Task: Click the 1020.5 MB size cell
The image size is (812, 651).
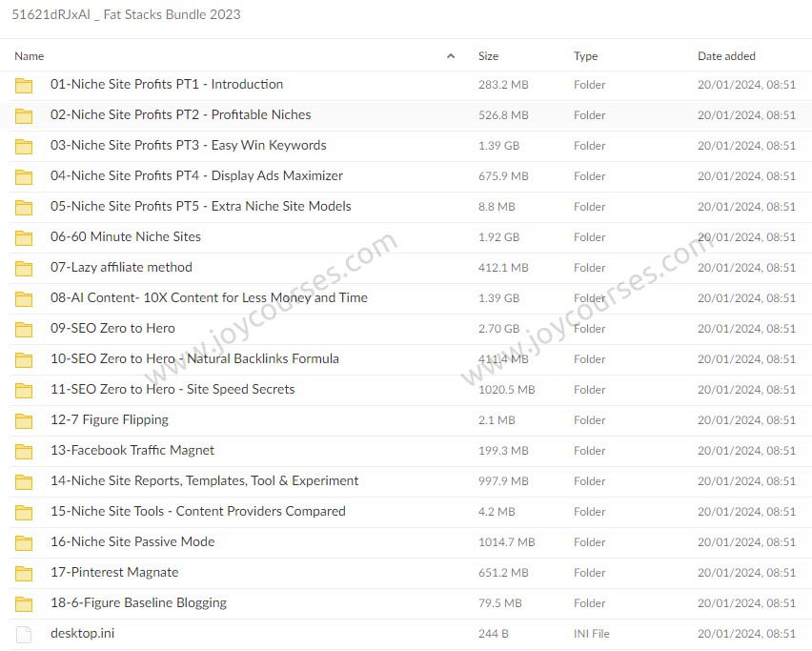Action: (506, 390)
